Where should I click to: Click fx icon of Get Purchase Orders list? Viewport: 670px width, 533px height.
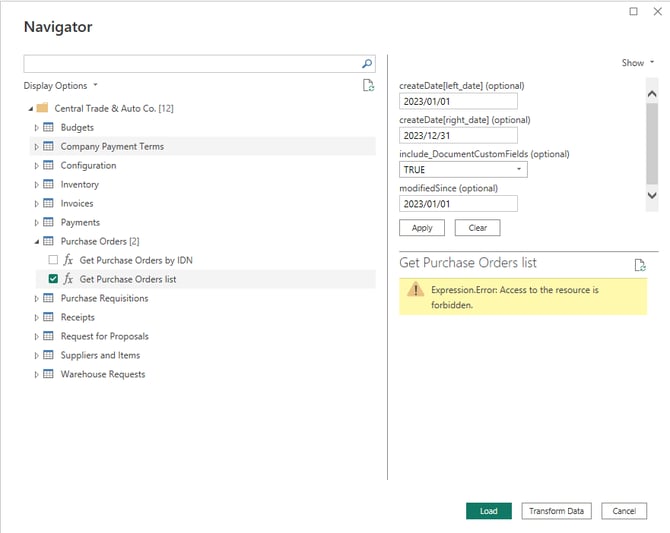click(68, 279)
